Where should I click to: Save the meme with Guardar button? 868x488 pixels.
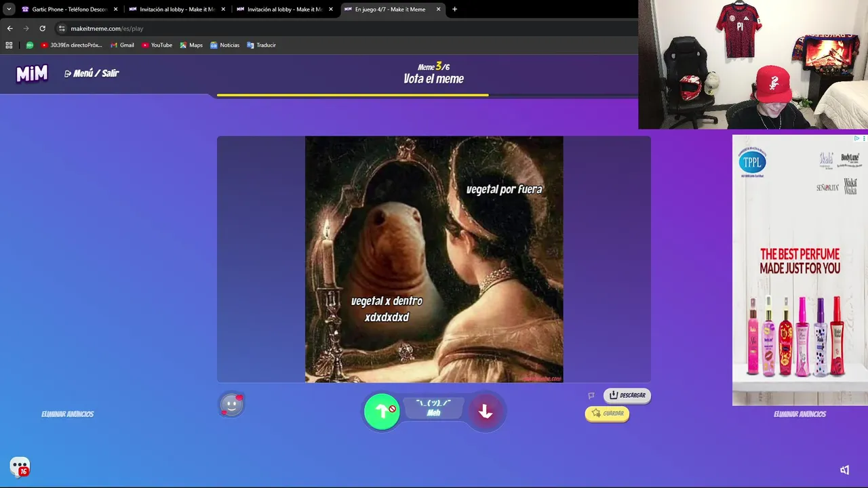point(607,413)
